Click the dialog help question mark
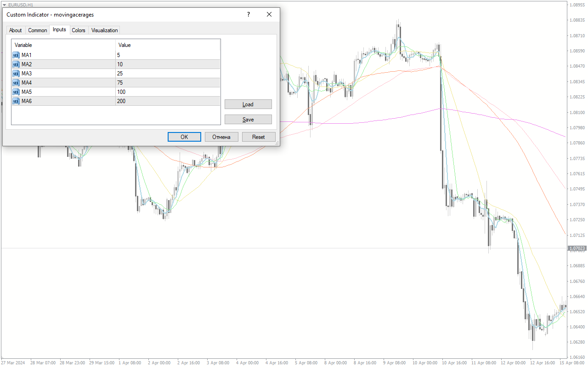Screen dimensions: 588x368 point(249,14)
